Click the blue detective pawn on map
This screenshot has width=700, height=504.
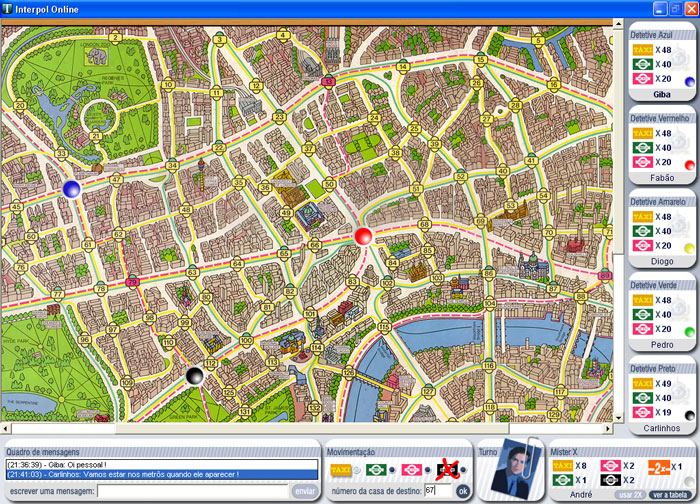click(71, 188)
